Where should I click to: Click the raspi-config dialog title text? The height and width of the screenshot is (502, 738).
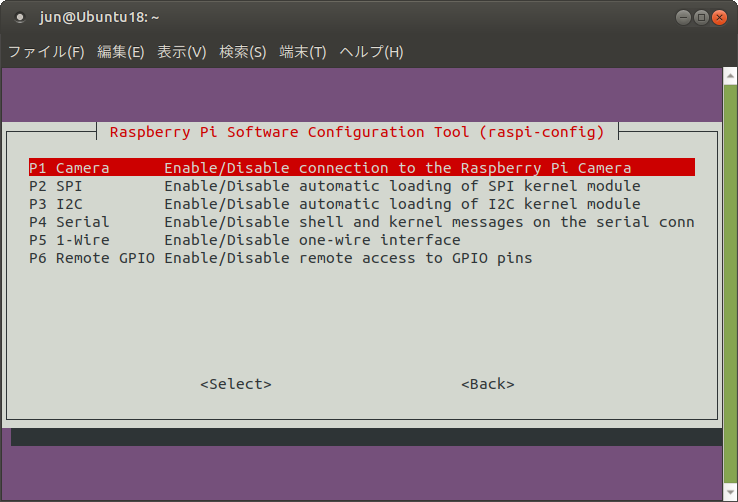click(x=357, y=132)
